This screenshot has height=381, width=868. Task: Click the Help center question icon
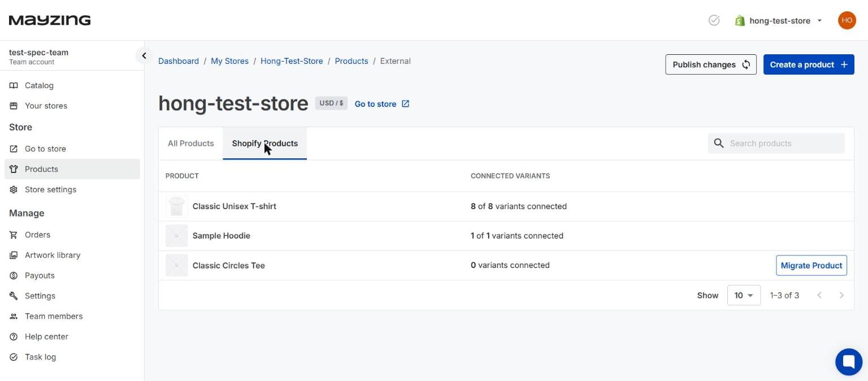point(14,336)
